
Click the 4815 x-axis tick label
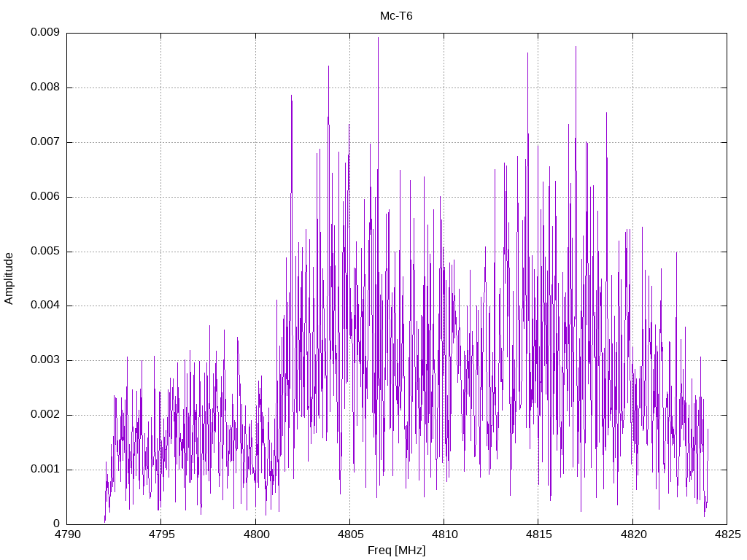[539, 534]
